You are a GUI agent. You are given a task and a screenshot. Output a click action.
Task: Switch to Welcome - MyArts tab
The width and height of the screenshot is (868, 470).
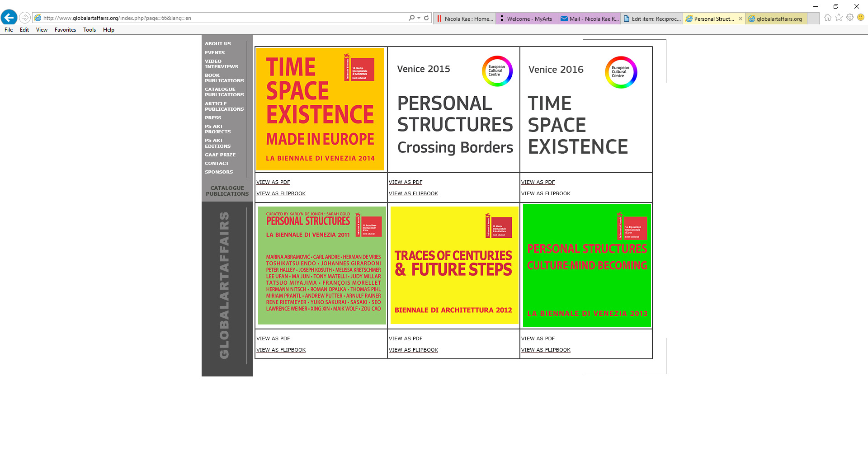click(x=527, y=19)
